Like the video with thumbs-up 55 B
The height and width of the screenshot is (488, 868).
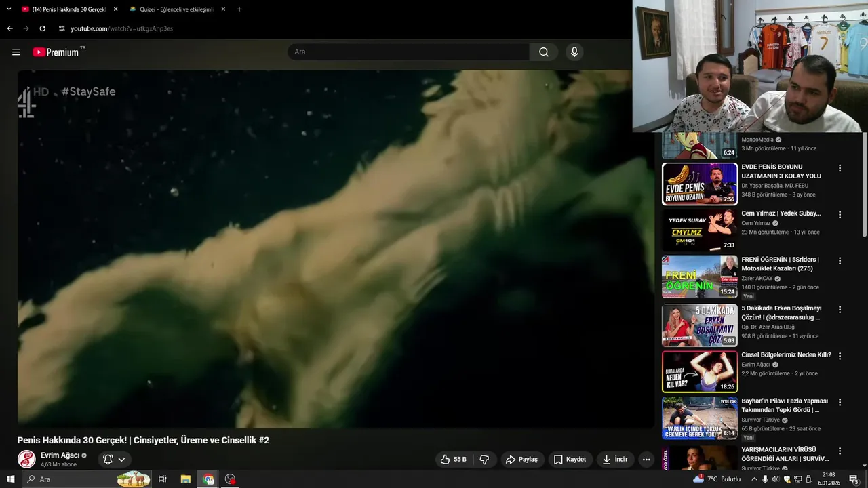point(454,460)
